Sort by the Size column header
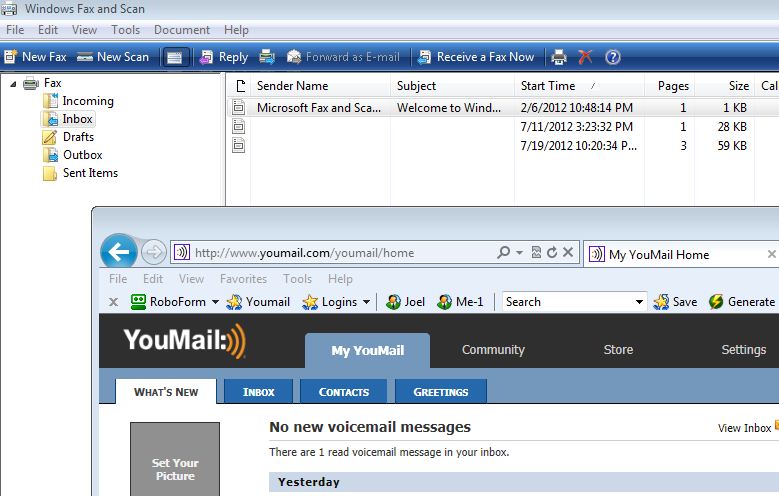The height and width of the screenshot is (496, 779). click(724, 86)
